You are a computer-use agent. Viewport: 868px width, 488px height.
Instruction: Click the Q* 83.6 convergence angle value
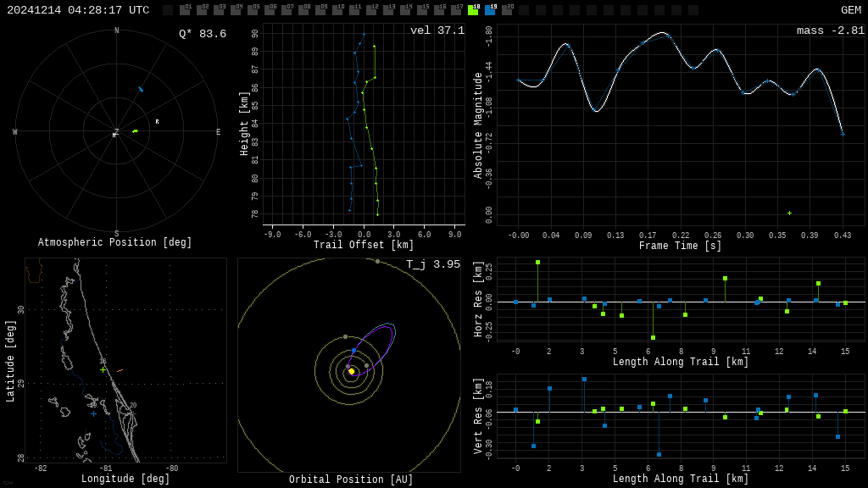[202, 35]
